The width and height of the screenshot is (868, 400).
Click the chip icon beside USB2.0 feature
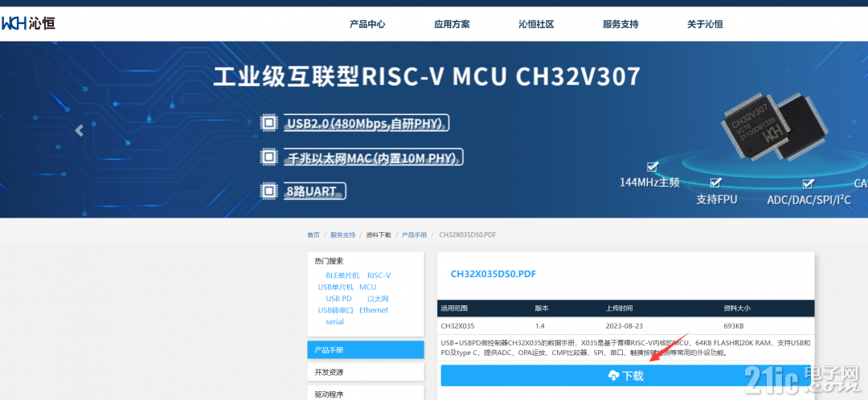click(x=268, y=122)
